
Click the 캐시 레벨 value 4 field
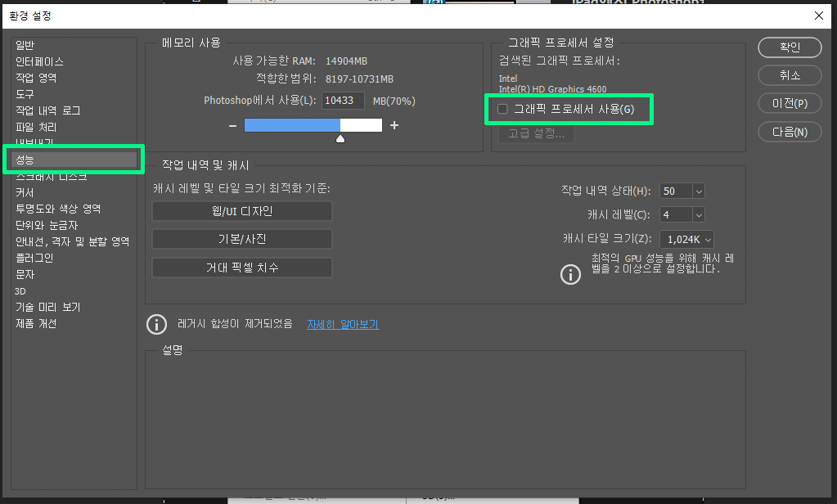tap(677, 214)
